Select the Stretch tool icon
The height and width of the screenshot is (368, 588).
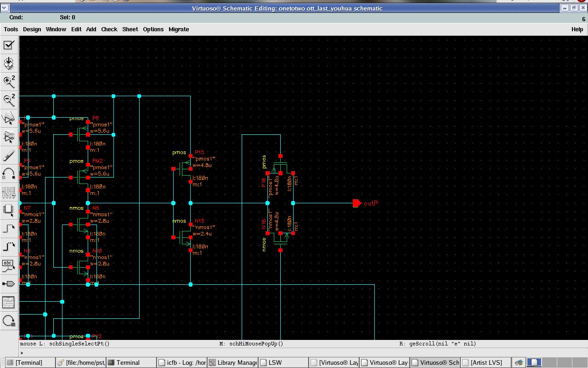click(x=9, y=118)
